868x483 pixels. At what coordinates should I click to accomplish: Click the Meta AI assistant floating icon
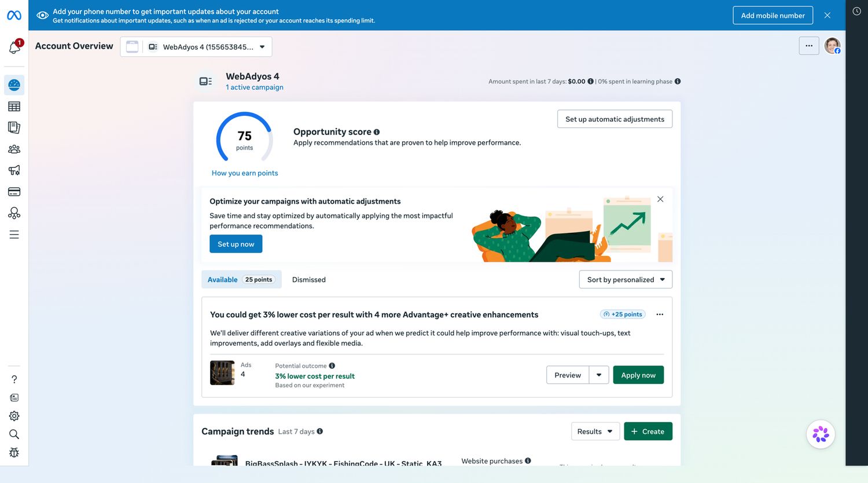(x=821, y=434)
